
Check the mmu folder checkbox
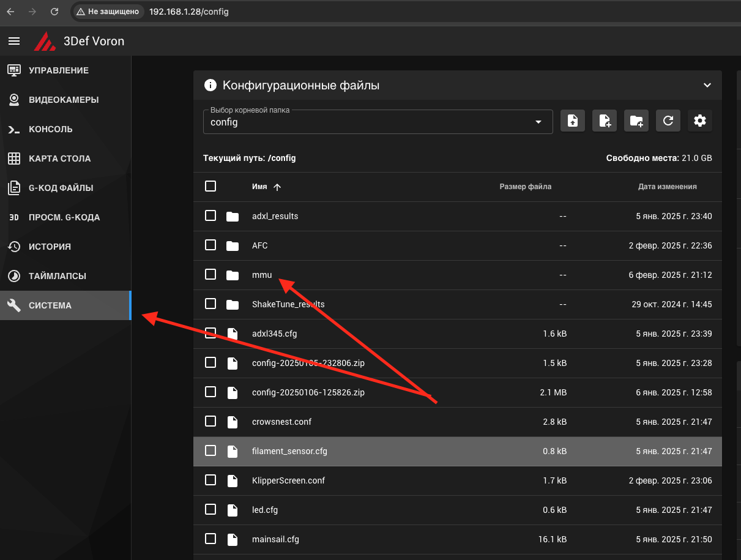[210, 274]
